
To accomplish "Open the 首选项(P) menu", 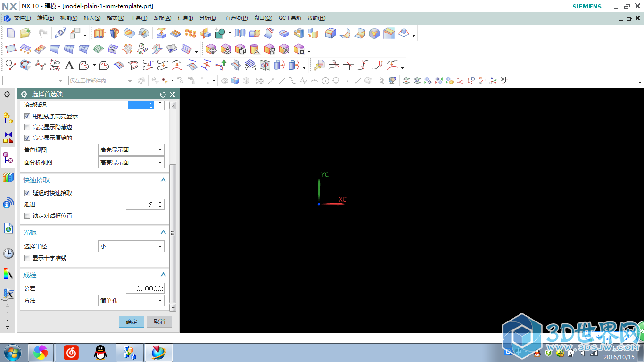I will click(x=236, y=18).
